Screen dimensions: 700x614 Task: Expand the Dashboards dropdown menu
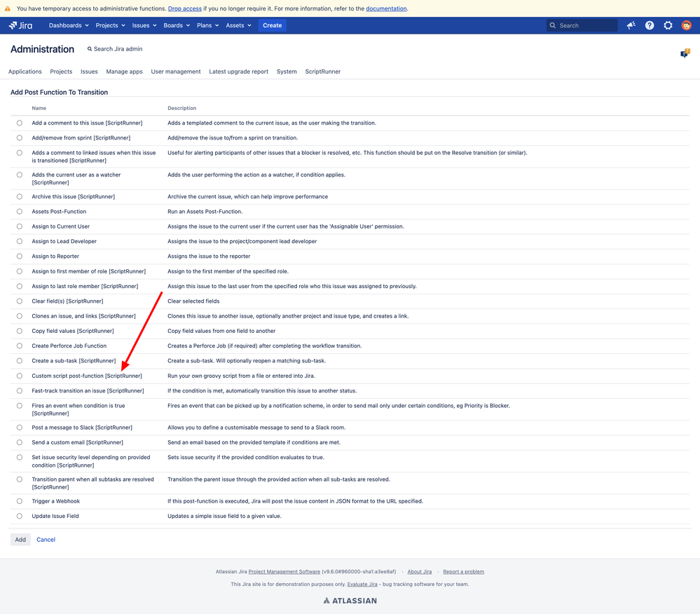pyautogui.click(x=69, y=25)
